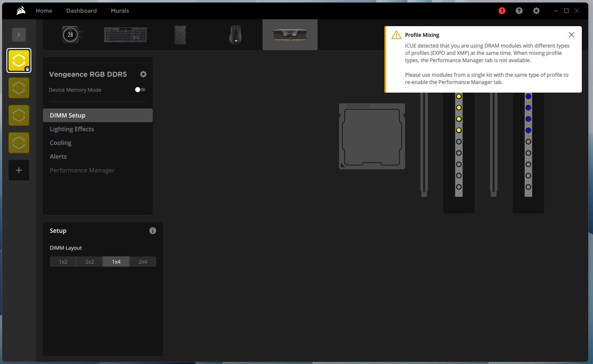The height and width of the screenshot is (364, 593).
Task: Select the mouse device thumbnail
Action: tap(235, 35)
